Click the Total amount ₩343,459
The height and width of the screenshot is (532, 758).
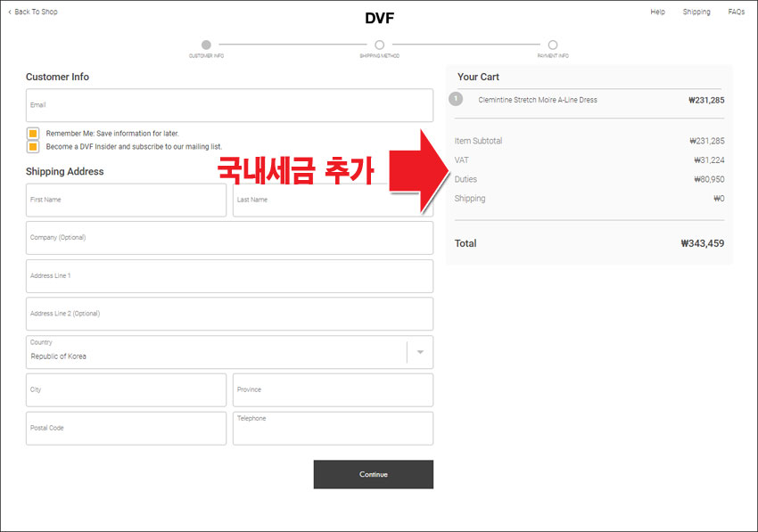[703, 243]
